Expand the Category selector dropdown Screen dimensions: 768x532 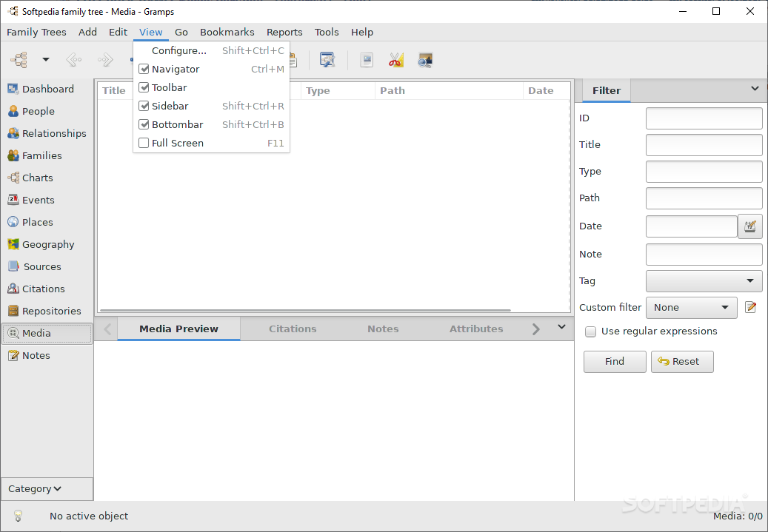pos(47,489)
